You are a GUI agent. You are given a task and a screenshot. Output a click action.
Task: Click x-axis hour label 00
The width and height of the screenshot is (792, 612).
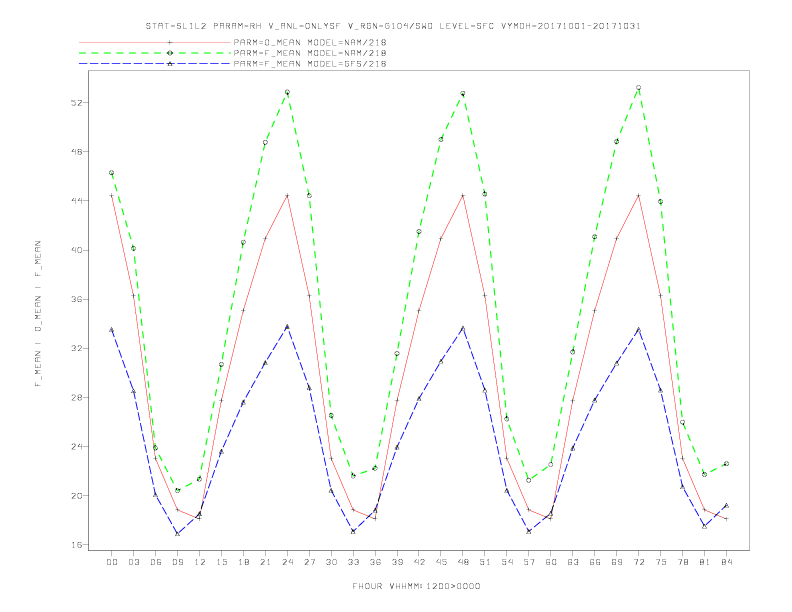pos(112,562)
